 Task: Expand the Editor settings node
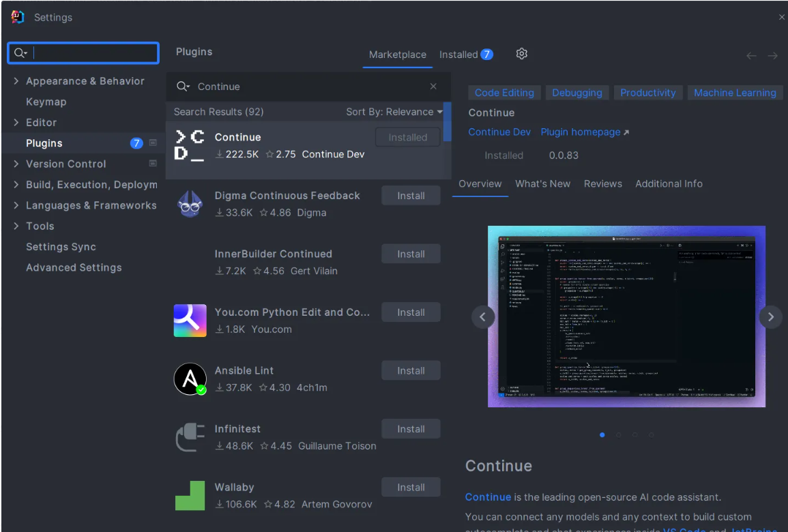click(x=16, y=122)
